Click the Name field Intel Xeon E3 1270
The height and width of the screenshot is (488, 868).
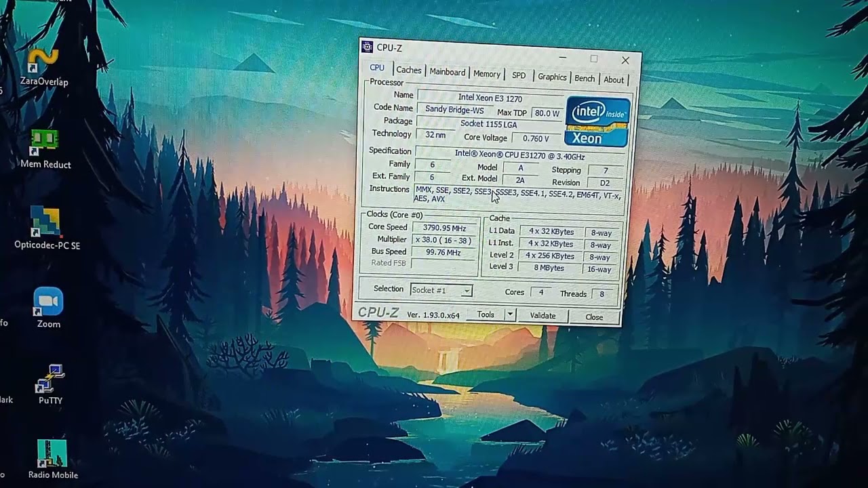[490, 98]
